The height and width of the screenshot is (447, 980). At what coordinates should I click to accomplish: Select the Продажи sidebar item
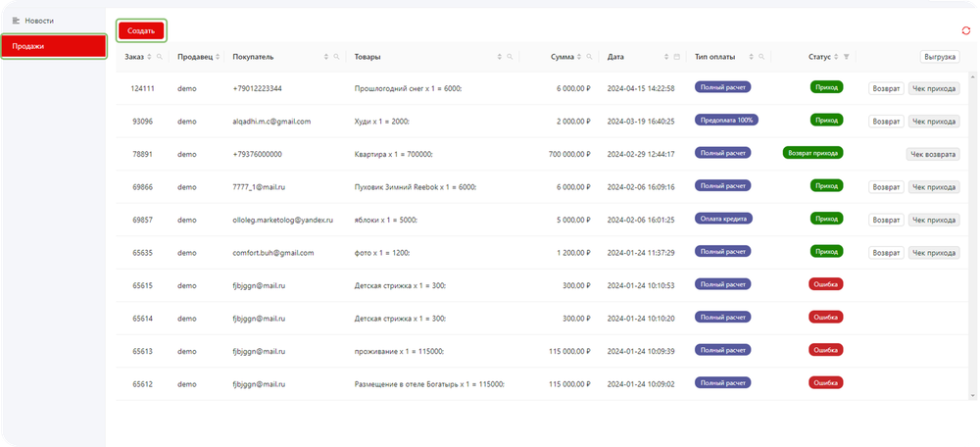(x=53, y=46)
